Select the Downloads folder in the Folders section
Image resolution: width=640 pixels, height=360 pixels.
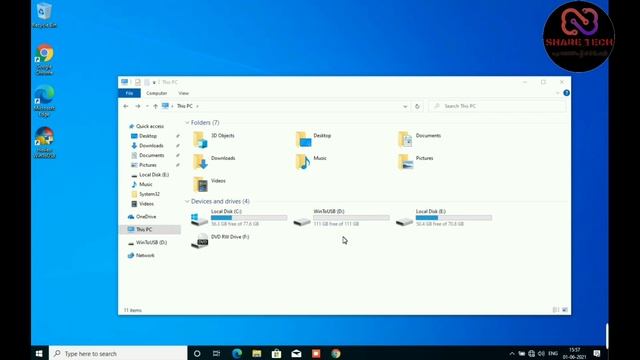point(214,162)
